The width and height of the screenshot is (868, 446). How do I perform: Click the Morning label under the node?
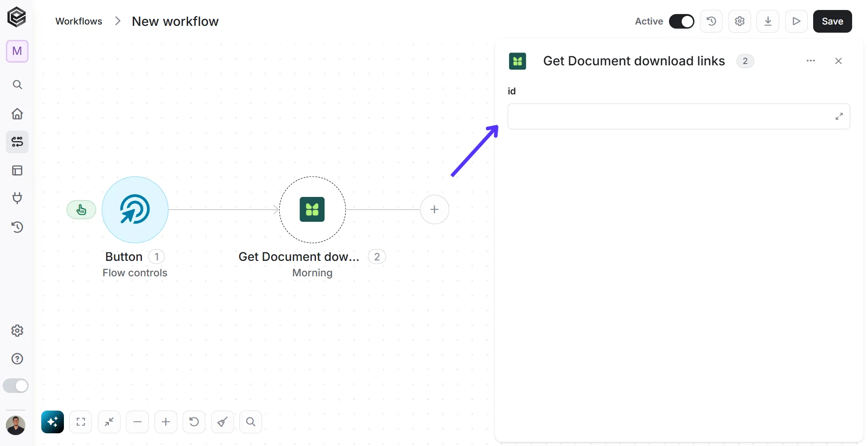[312, 273]
